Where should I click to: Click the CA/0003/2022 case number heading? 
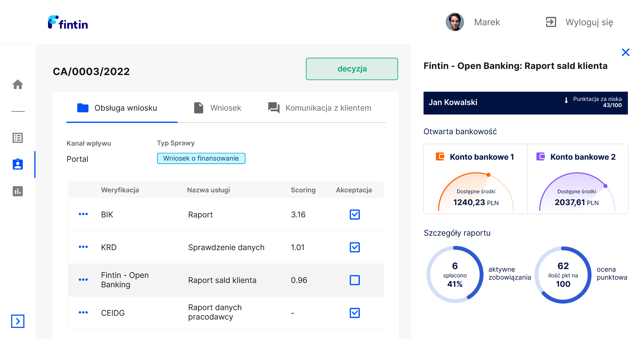(x=91, y=72)
